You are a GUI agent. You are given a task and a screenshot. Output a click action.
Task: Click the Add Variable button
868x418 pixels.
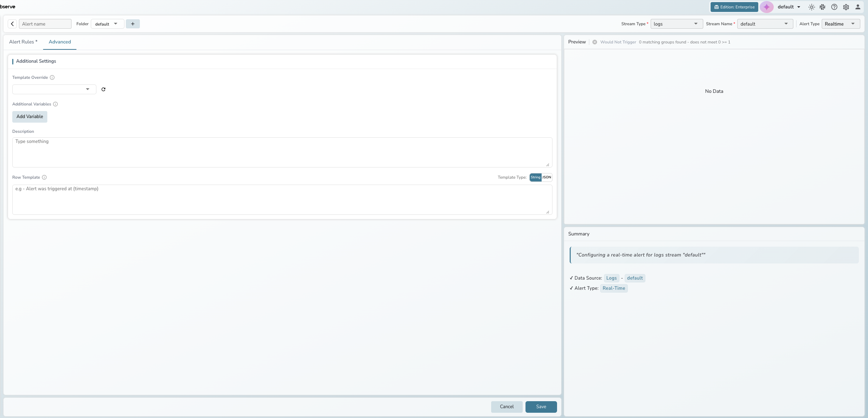[x=29, y=117]
